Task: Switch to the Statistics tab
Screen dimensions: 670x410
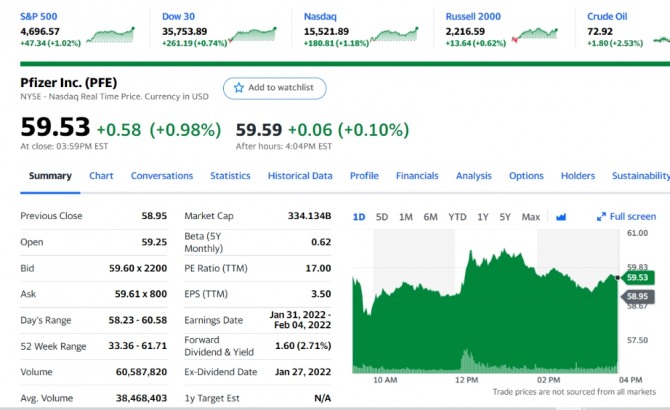Action: point(230,176)
